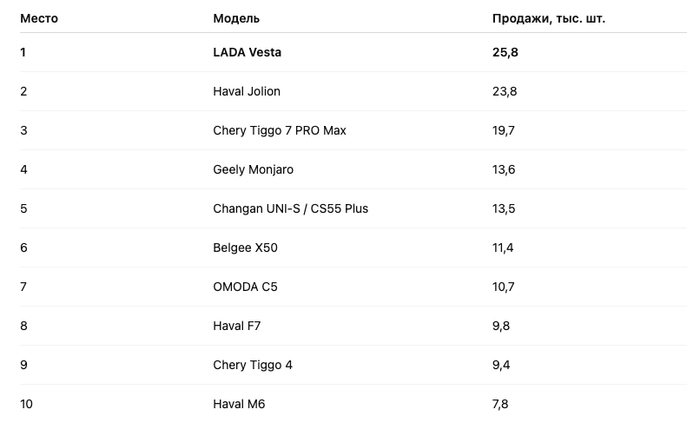Click the Haval M6 model cell
The image size is (700, 436).
click(x=239, y=403)
